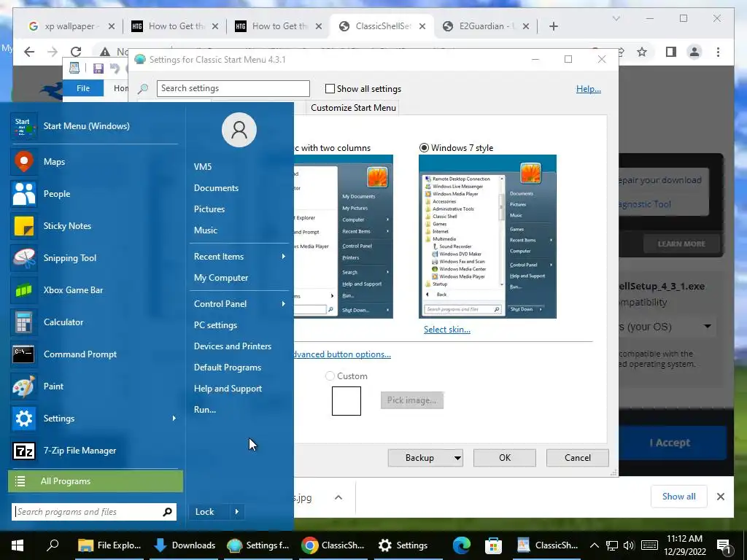Click the user account picture
The image size is (747, 560).
(x=239, y=130)
